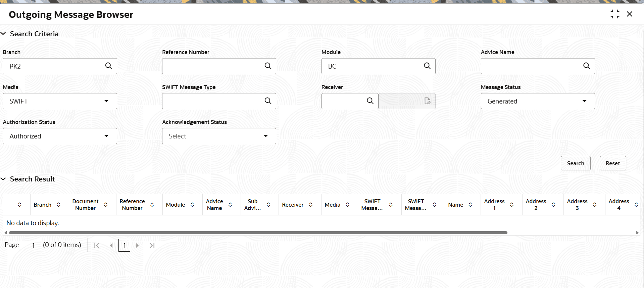Click the horizontal table scrollbar
Image resolution: width=644 pixels, height=288 pixels.
coord(258,233)
